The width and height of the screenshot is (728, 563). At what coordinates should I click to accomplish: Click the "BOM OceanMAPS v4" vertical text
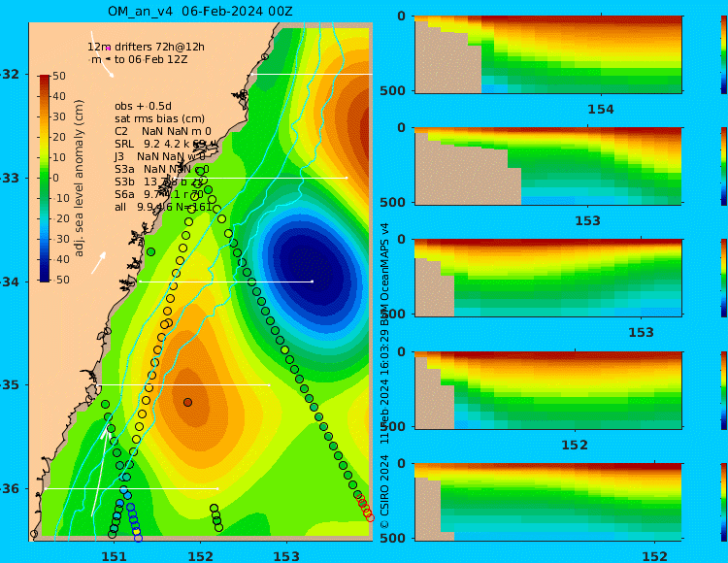pos(384,275)
